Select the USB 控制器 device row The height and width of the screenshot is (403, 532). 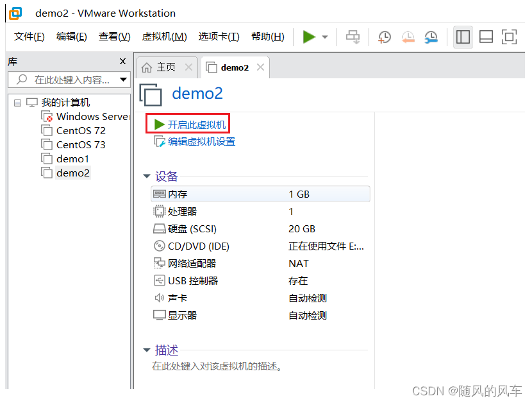260,280
